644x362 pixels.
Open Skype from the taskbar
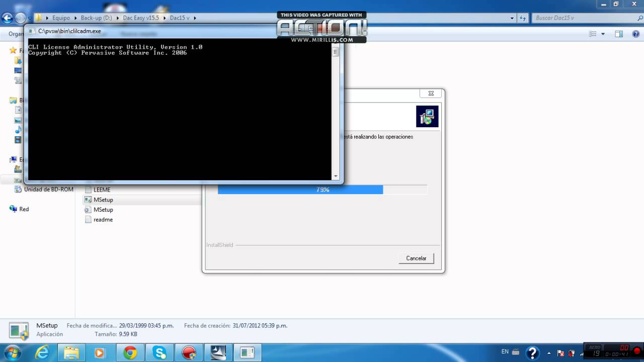[x=159, y=353]
